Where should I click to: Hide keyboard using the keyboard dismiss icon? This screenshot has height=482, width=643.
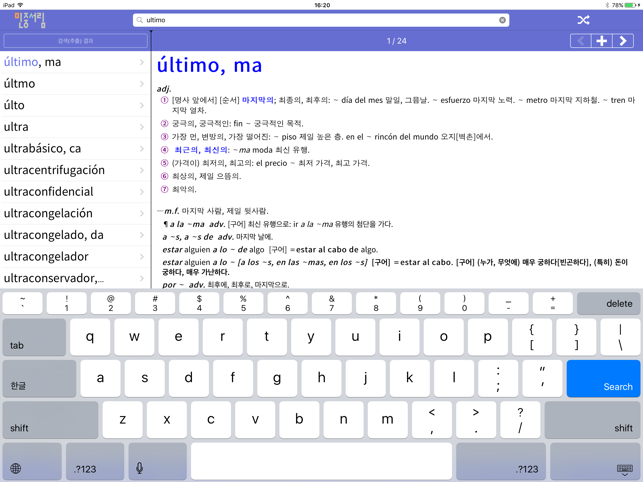point(624,467)
